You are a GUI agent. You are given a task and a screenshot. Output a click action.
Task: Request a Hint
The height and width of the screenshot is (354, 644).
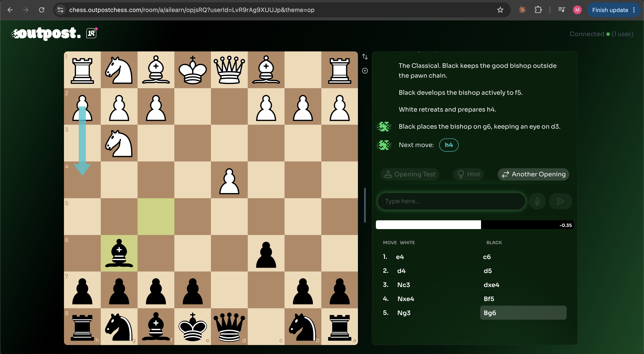pos(468,174)
